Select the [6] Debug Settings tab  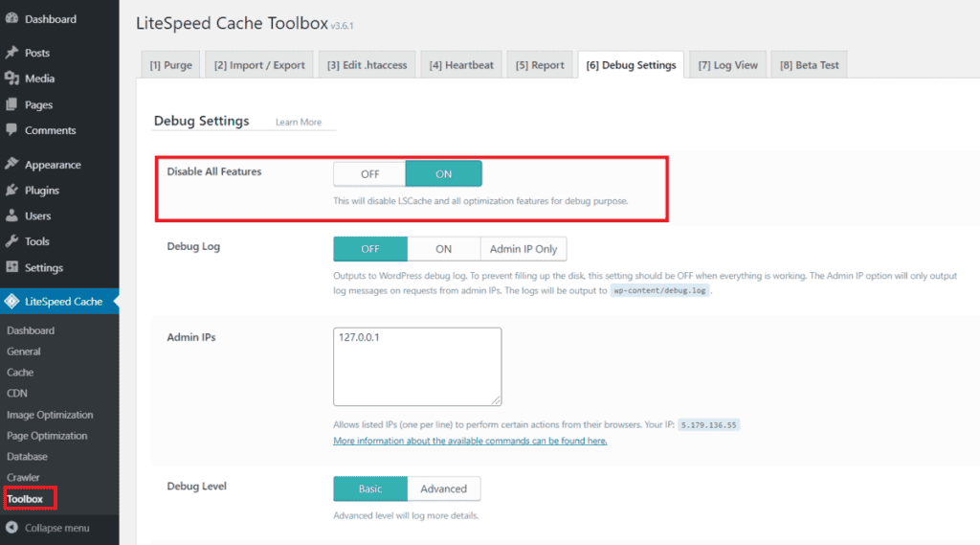coord(631,64)
